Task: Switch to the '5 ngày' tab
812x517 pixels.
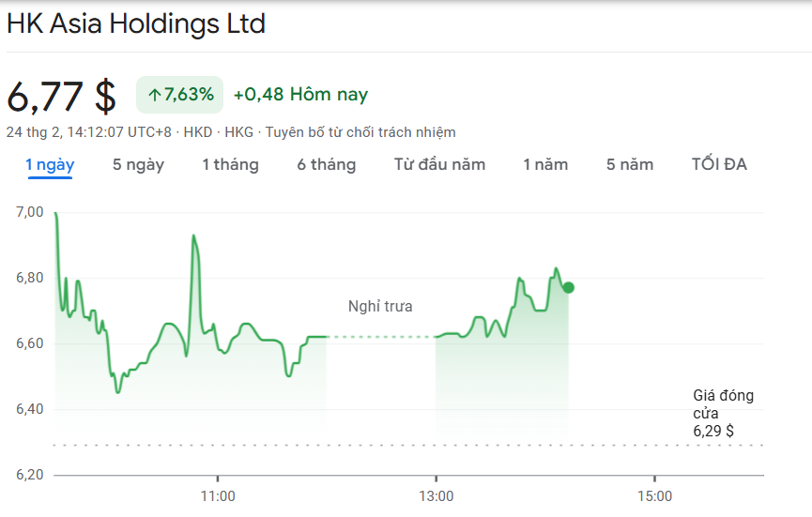Action: coord(138,164)
